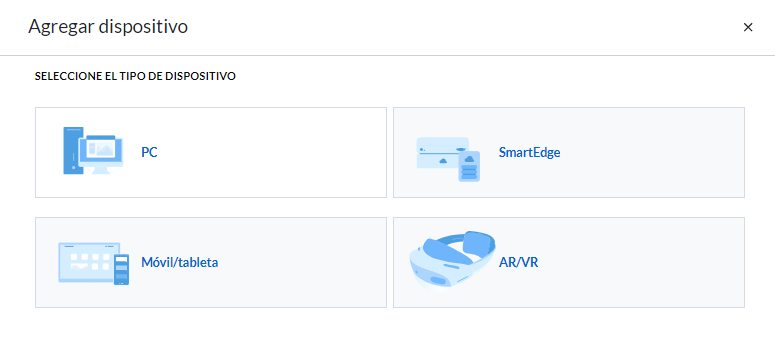Click the SELECCIONE EL TIPO DE DISPOSITIVO heading
The width and height of the screenshot is (775, 364).
[135, 77]
